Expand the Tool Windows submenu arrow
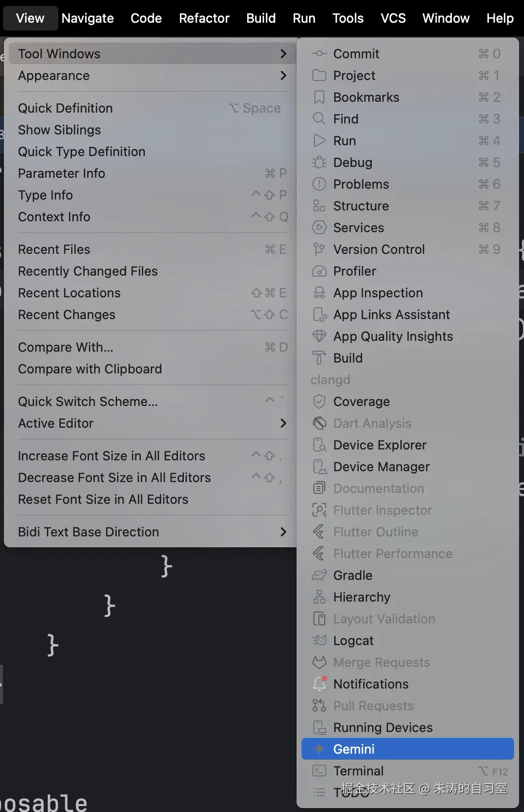Viewport: 524px width, 812px height. pyautogui.click(x=283, y=54)
